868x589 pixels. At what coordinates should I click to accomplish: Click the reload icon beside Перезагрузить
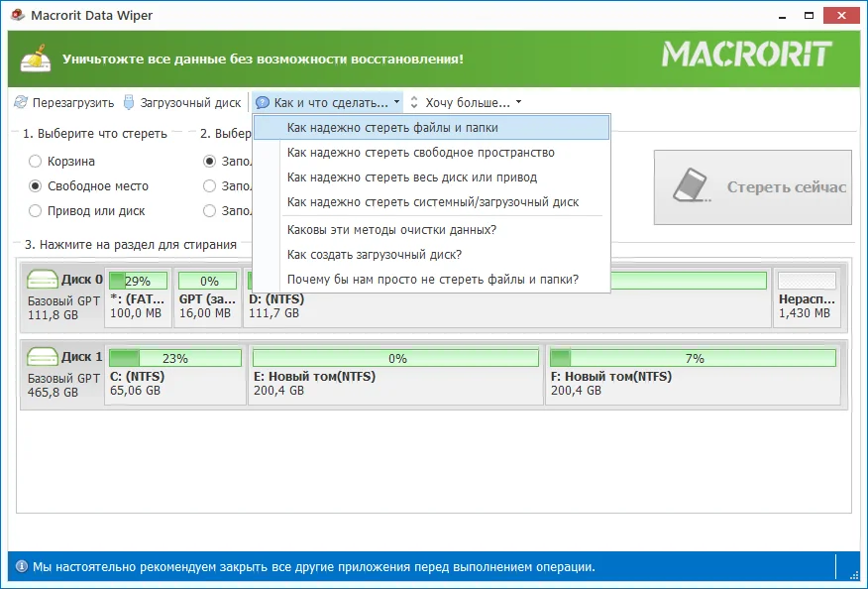(x=21, y=102)
